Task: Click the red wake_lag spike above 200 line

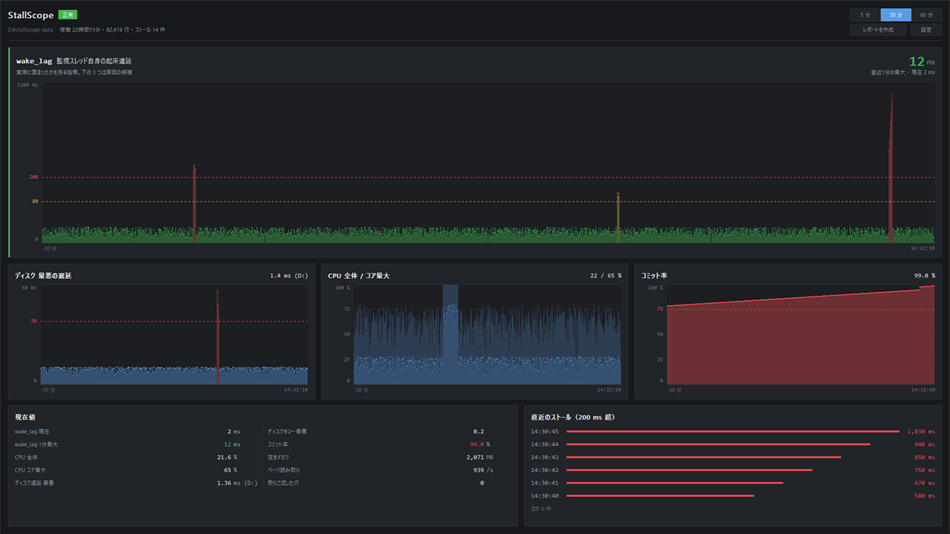Action: [x=194, y=203]
